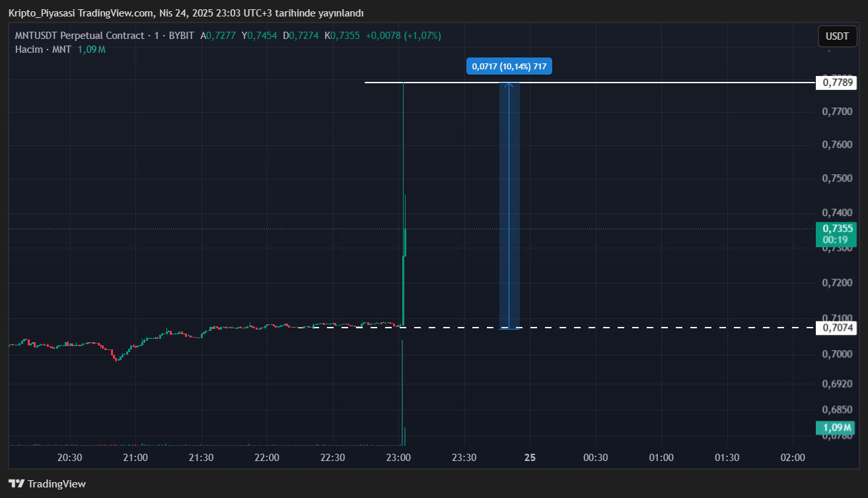The height and width of the screenshot is (498, 868).
Task: Click the TradingView logo
Action: coord(47,483)
